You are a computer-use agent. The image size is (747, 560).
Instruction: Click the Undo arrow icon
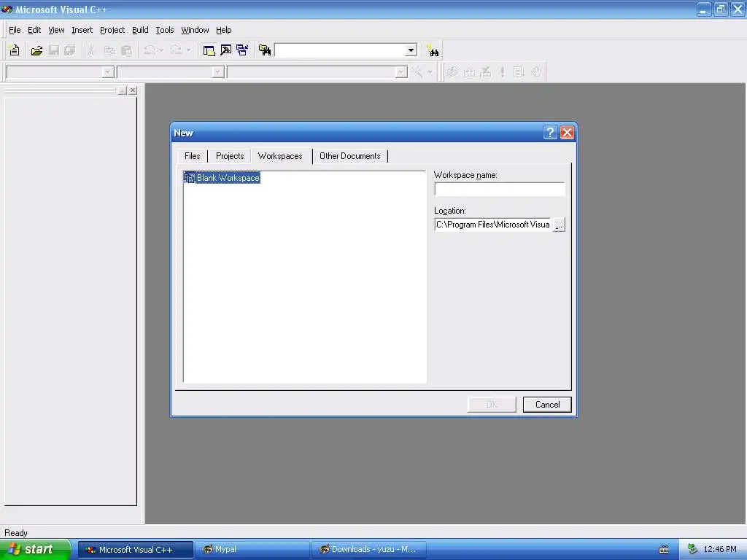pos(149,50)
